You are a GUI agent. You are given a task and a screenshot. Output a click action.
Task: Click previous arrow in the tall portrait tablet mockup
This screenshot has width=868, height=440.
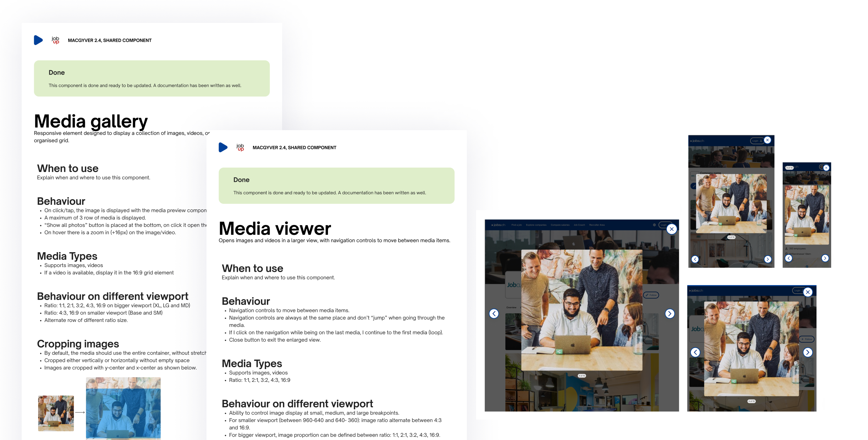pyautogui.click(x=695, y=259)
